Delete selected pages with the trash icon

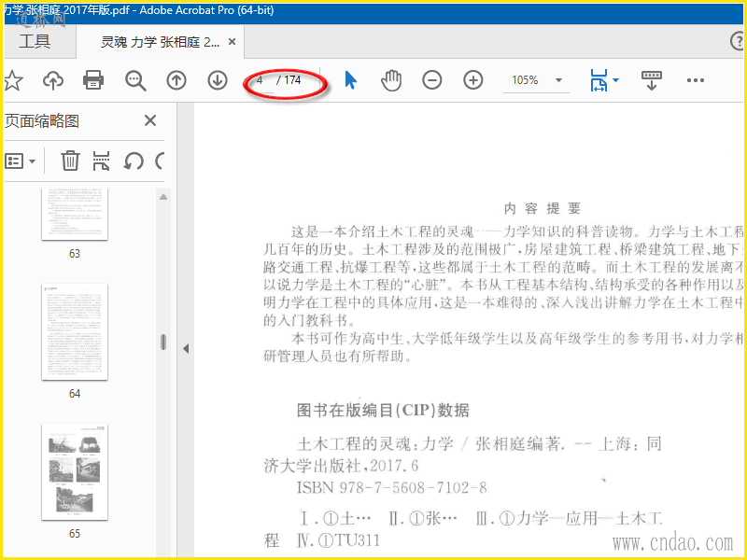click(70, 161)
